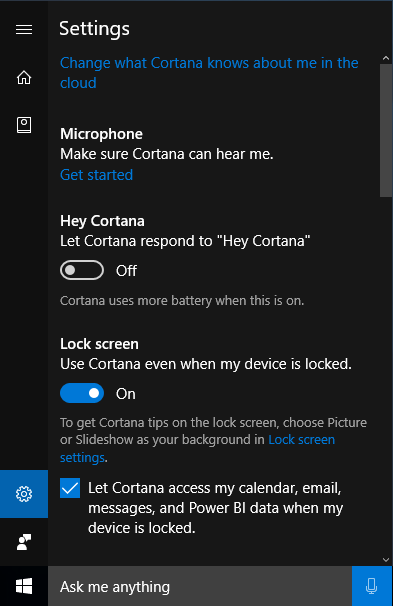Image resolution: width=393 pixels, height=606 pixels.
Task: Turn on the Hey Cortana toggle
Action: pyautogui.click(x=82, y=270)
